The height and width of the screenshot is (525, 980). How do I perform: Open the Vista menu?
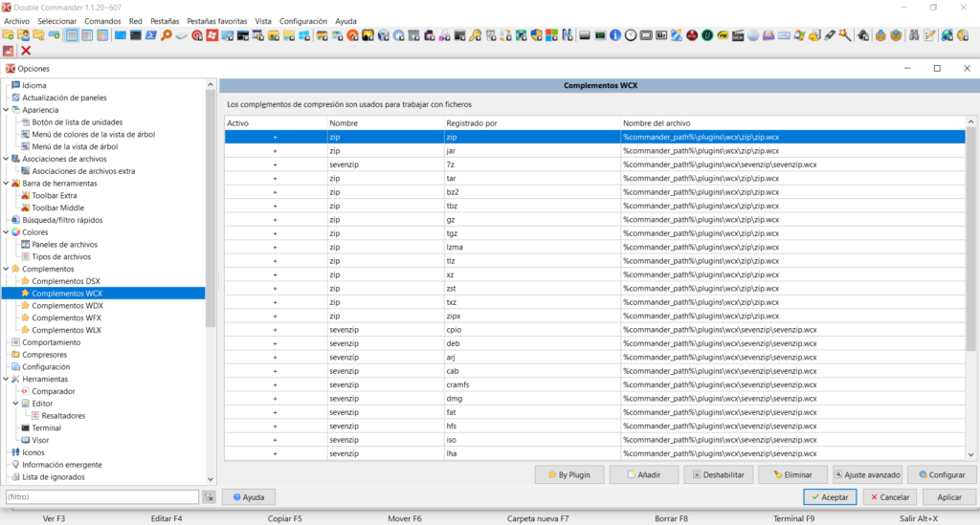click(x=263, y=21)
